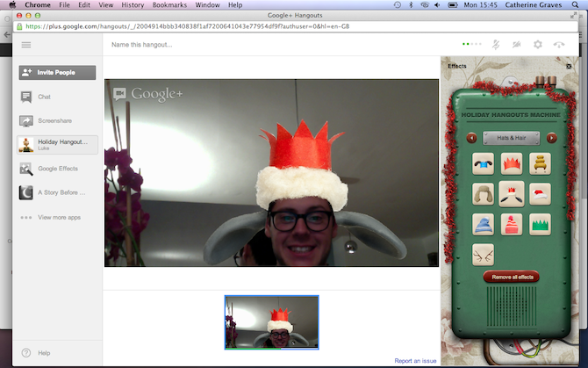Open the Apple menu
Viewport: 588px width, 368px height.
click(x=12, y=5)
